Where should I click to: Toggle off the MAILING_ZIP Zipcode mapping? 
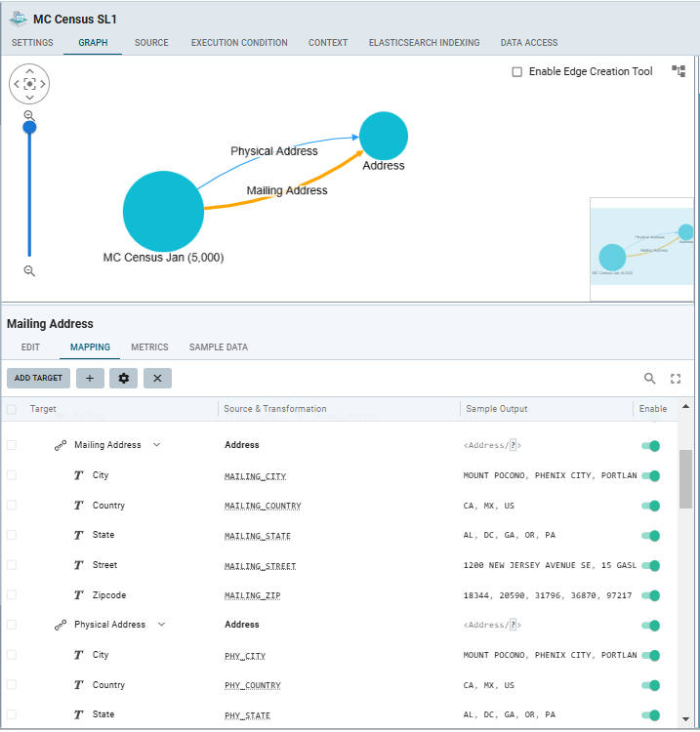click(x=650, y=595)
